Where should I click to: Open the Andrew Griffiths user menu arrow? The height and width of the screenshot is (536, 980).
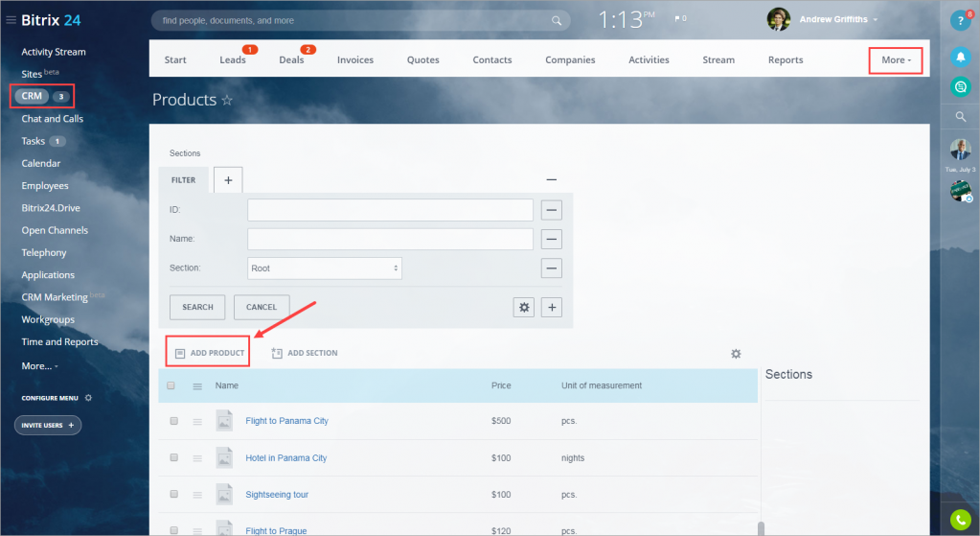(875, 20)
